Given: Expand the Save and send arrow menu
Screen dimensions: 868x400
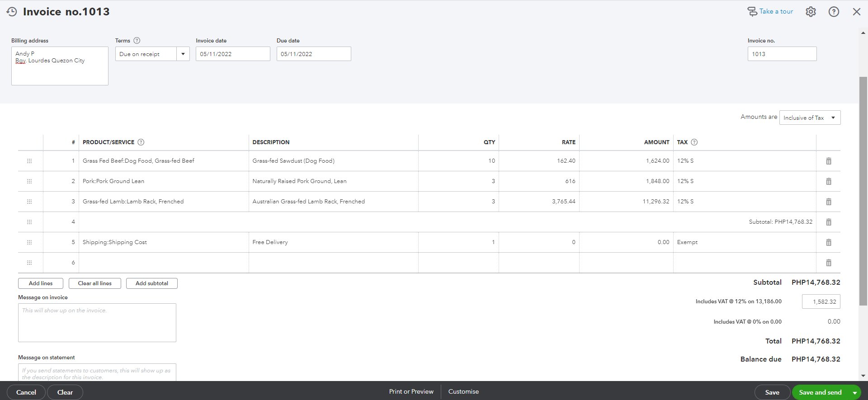Looking at the screenshot, I should [x=855, y=393].
